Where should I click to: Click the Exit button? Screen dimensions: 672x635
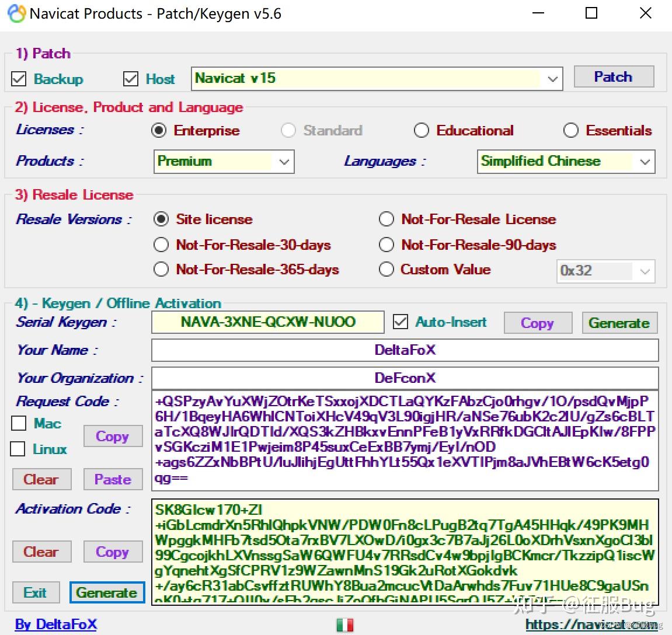pos(36,592)
